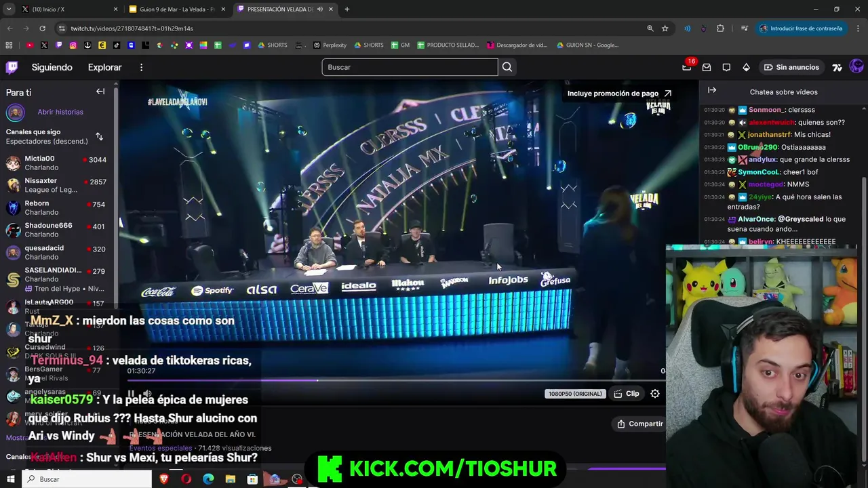Open Microsoft Edge from taskbar
The width and height of the screenshot is (868, 488).
[x=208, y=479]
